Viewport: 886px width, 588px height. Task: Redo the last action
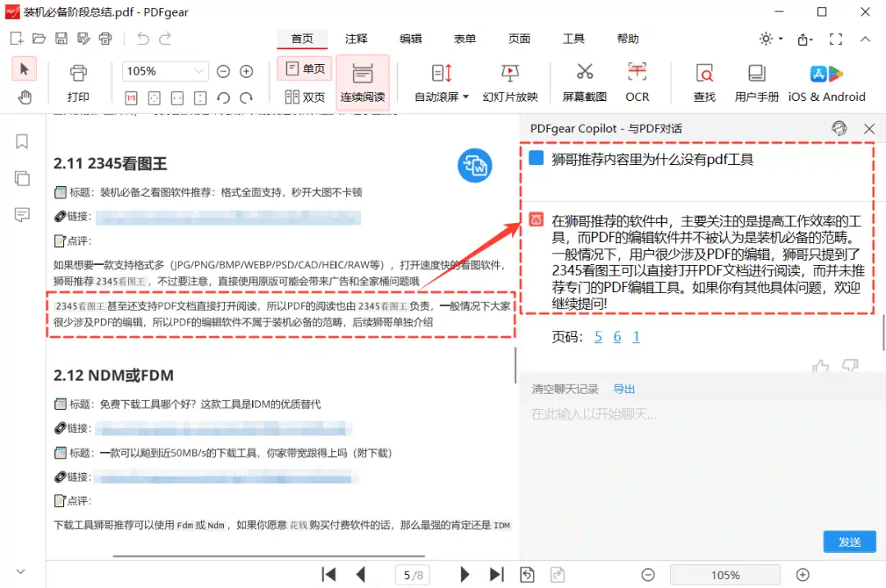pos(165,39)
